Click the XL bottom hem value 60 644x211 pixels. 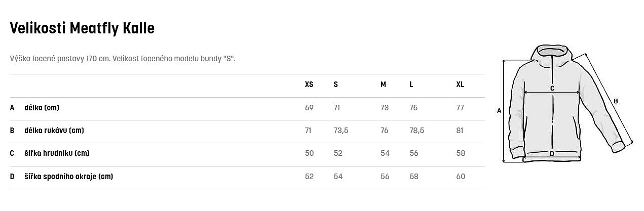(461, 177)
